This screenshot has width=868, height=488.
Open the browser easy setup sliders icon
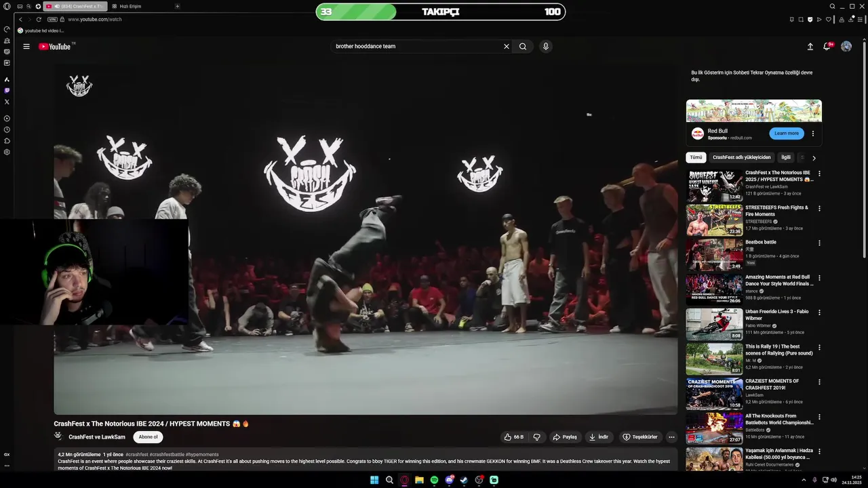[x=860, y=19]
